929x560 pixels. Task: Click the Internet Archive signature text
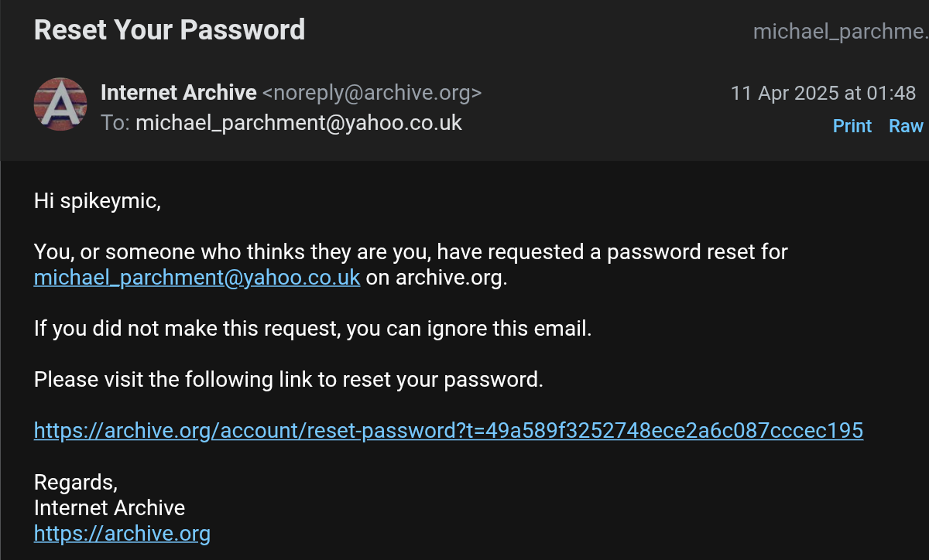tap(109, 508)
